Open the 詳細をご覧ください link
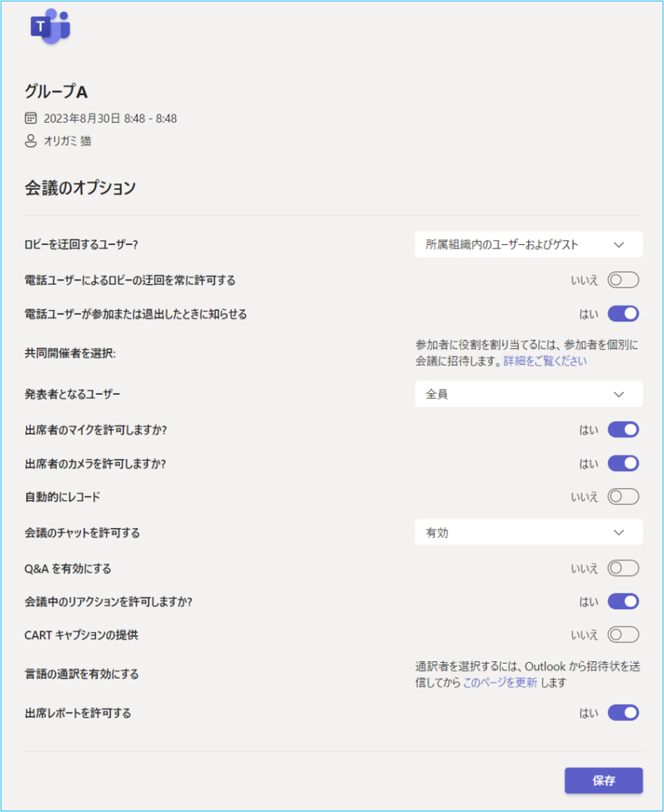 click(x=545, y=361)
